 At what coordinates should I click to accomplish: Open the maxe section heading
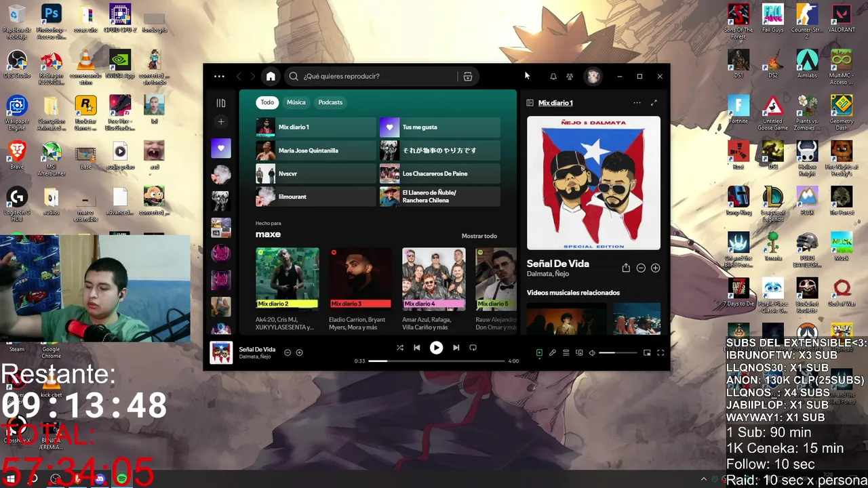[268, 235]
